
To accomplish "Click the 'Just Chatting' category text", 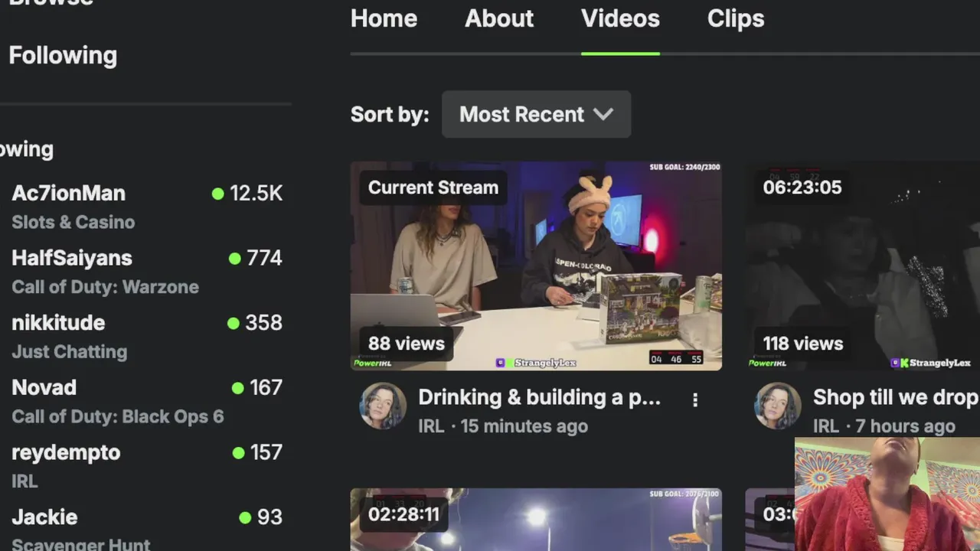I will (70, 352).
